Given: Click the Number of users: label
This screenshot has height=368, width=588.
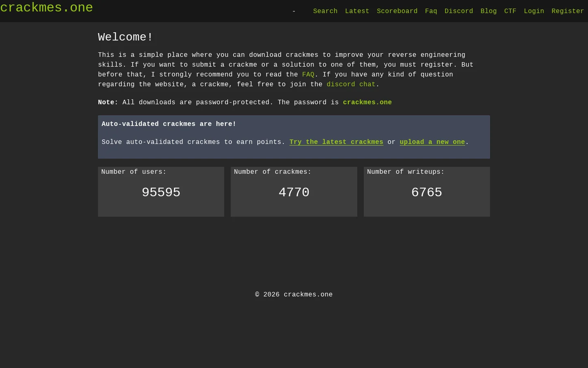Looking at the screenshot, I should coord(134,172).
